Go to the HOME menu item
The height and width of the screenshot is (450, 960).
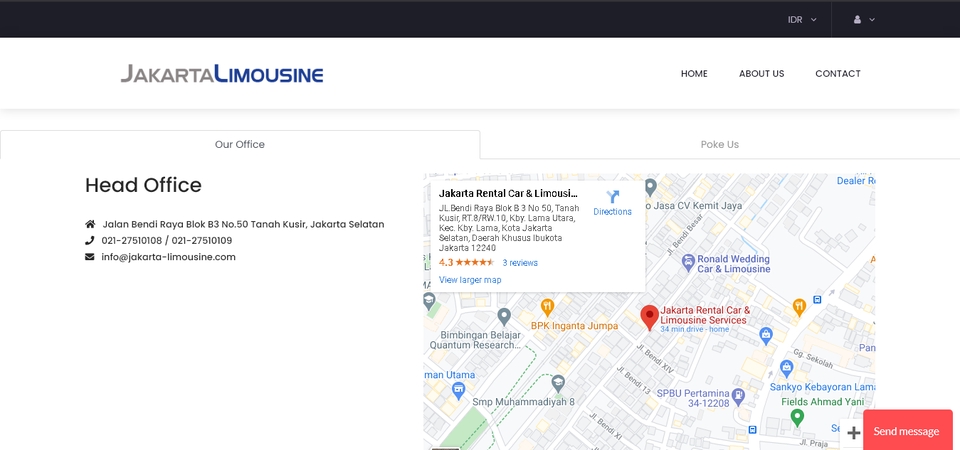click(x=694, y=73)
